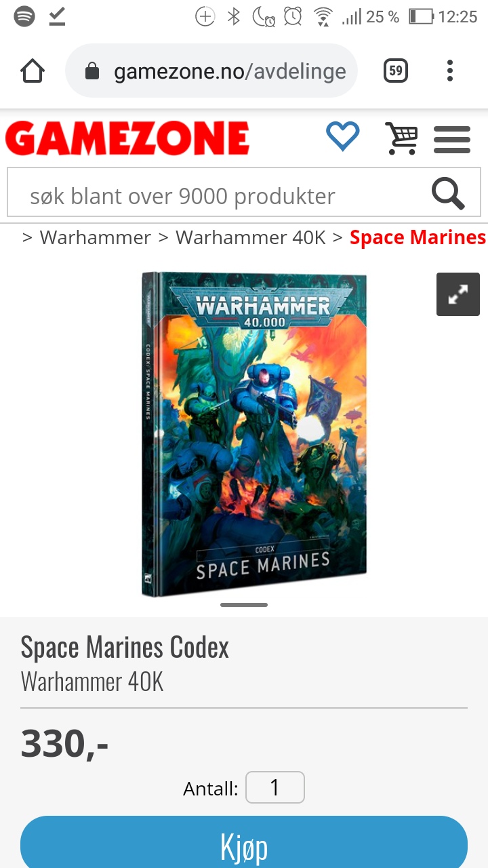Go to Warhammer 40K breadcrumb
Screen dimensions: 488x868
251,237
